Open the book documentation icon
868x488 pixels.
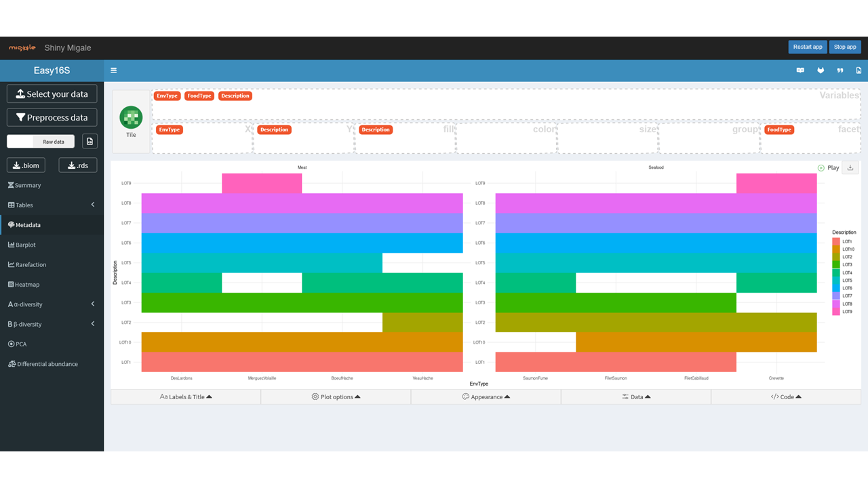[800, 70]
